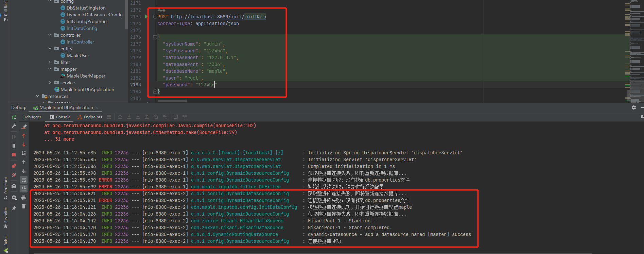The image size is (644, 254).
Task: Run HTTP POST request gutter arrow
Action: coord(146,17)
